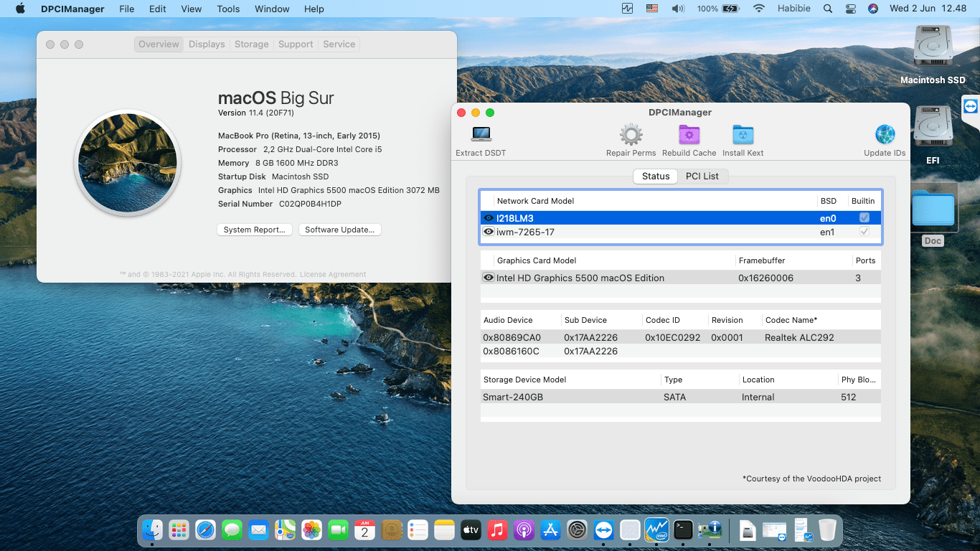This screenshot has height=551, width=980.
Task: Open Install Kext in DPCIManager toolbar
Action: point(743,135)
